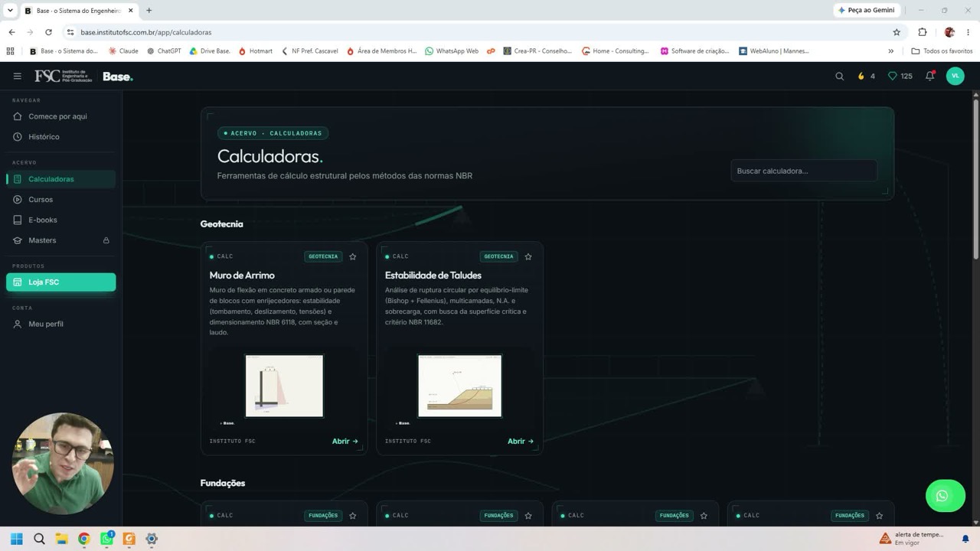The height and width of the screenshot is (551, 980).
Task: Click the Muro de Arrimo card title
Action: pyautogui.click(x=242, y=275)
